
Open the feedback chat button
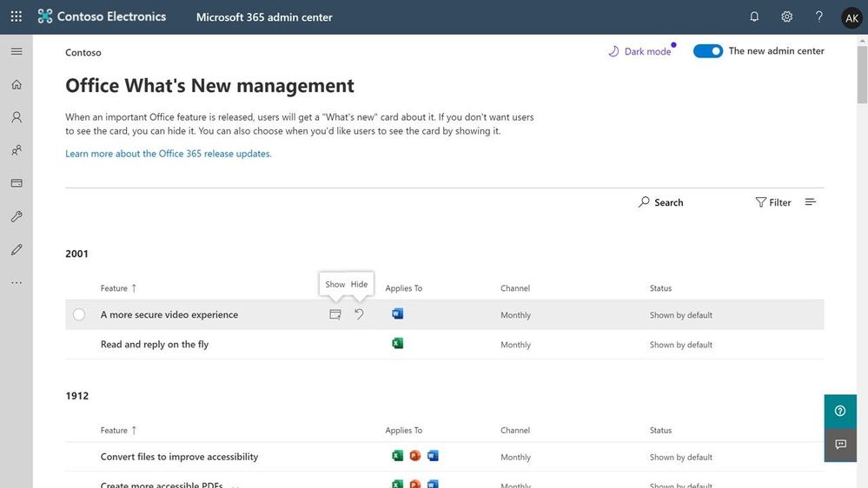[x=840, y=445]
